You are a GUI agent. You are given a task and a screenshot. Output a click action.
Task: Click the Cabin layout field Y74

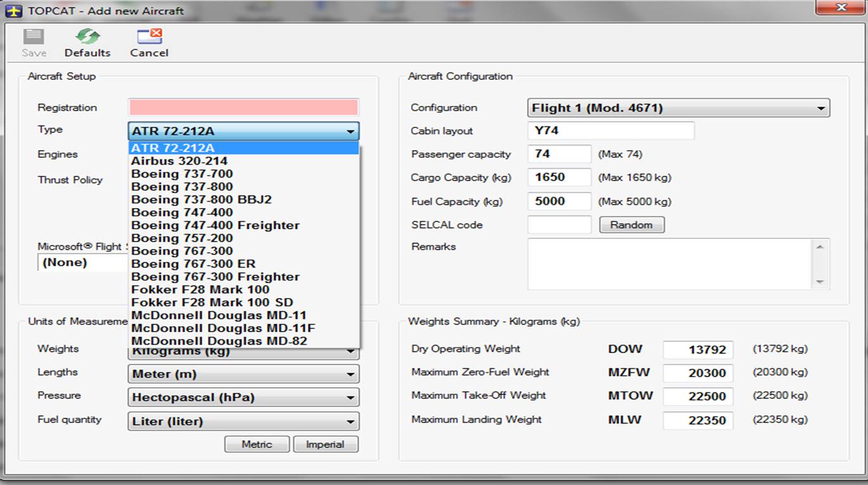point(611,131)
